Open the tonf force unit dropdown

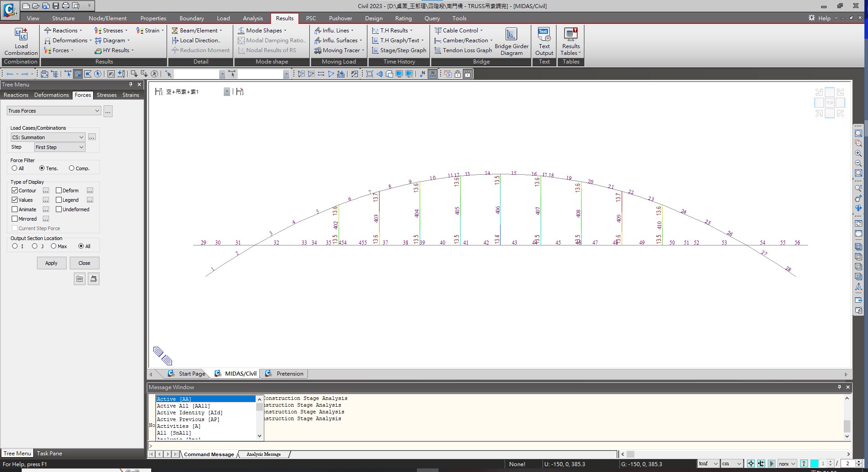(708, 463)
